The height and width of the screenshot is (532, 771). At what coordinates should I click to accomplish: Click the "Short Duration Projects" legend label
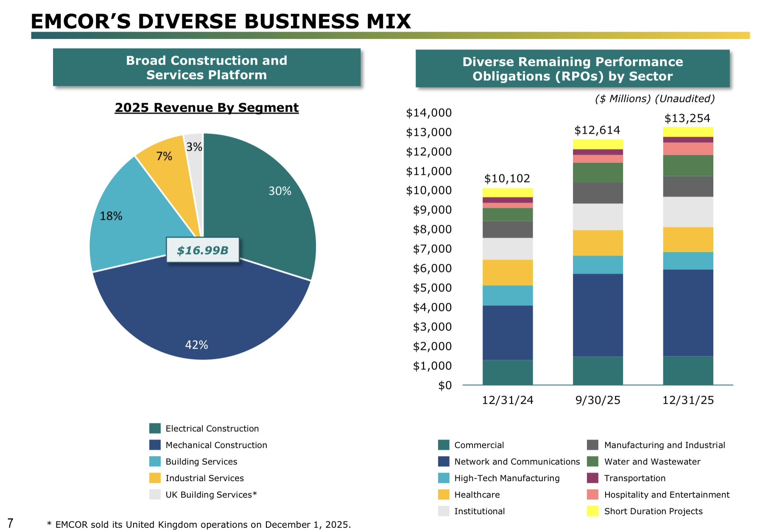coord(653,511)
